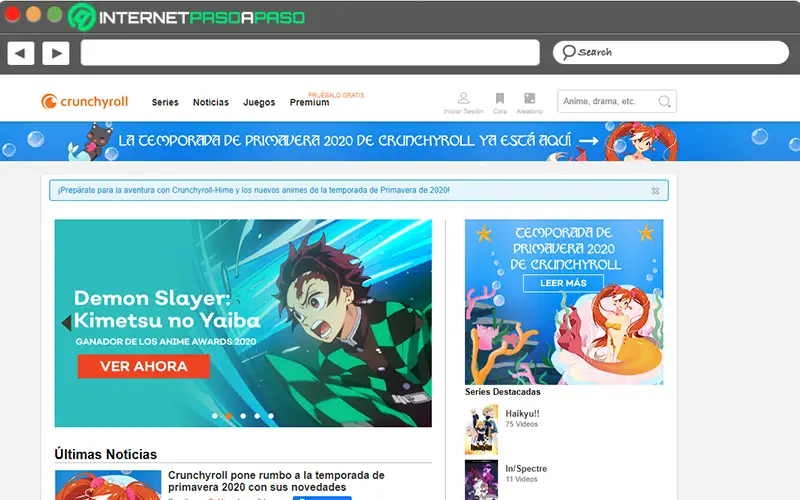Click the InternetPasoAPaso logo

tap(187, 17)
